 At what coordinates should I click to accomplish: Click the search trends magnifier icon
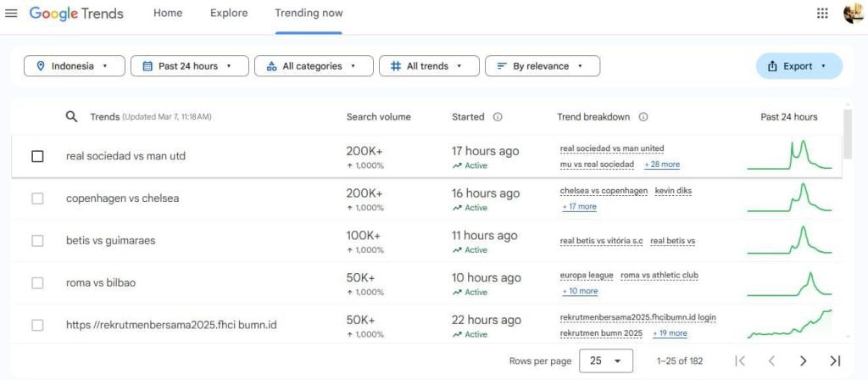click(71, 117)
